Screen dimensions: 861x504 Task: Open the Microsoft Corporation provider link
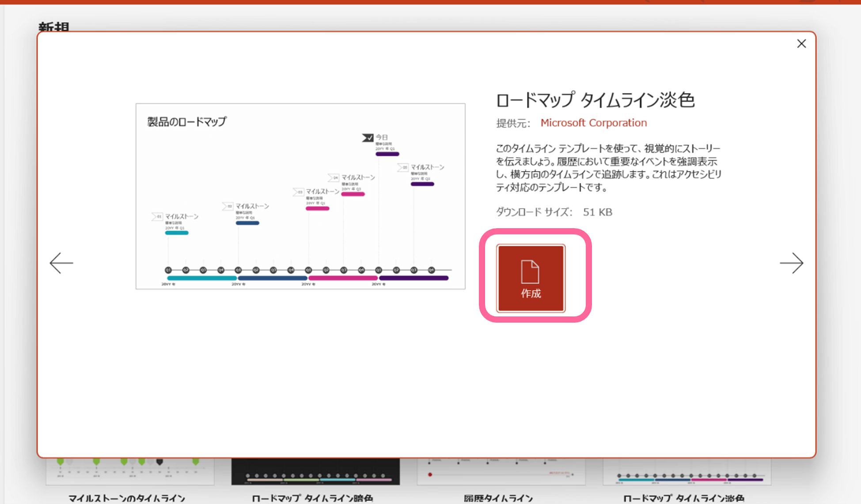593,123
